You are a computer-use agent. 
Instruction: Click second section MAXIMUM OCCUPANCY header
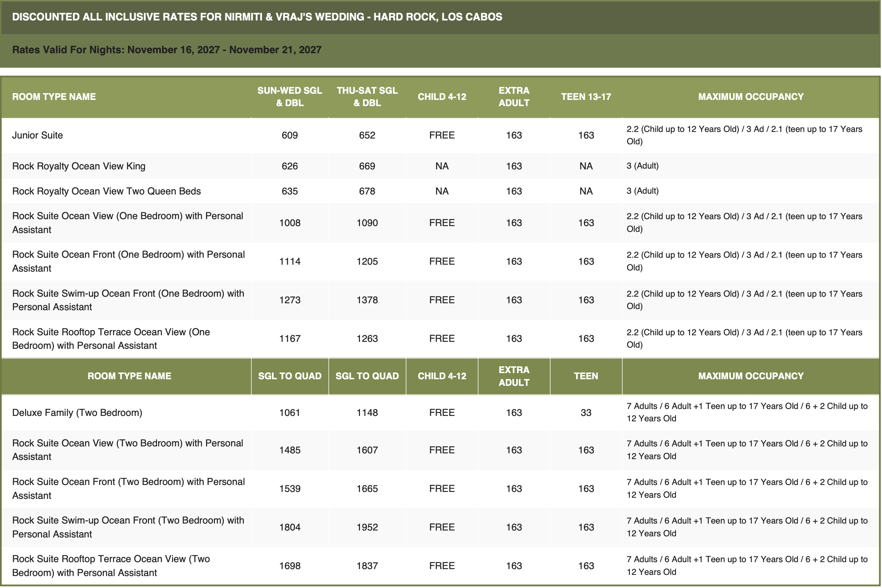(x=751, y=376)
